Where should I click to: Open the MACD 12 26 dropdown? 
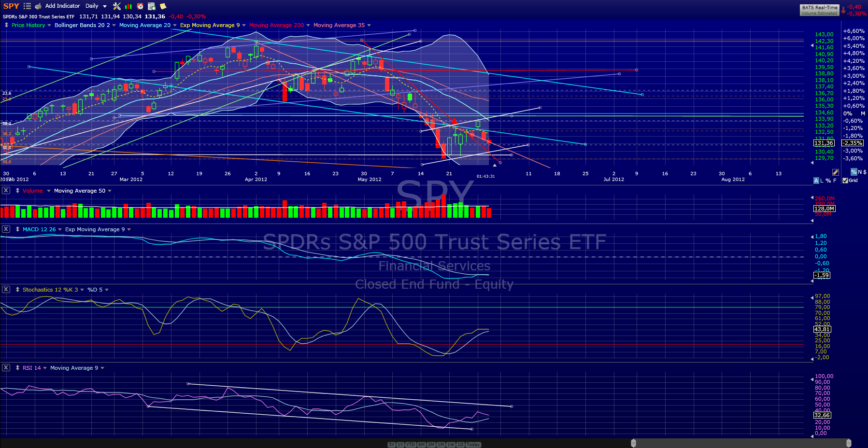60,230
